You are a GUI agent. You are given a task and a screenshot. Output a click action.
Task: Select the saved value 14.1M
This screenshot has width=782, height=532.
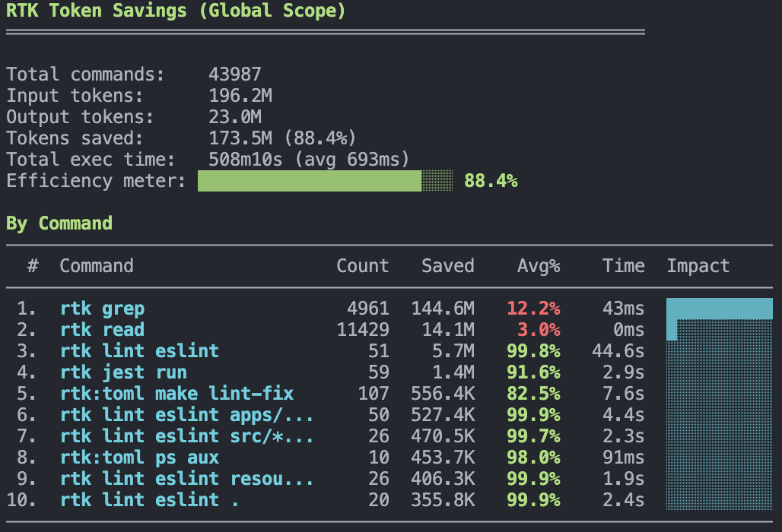pyautogui.click(x=448, y=330)
